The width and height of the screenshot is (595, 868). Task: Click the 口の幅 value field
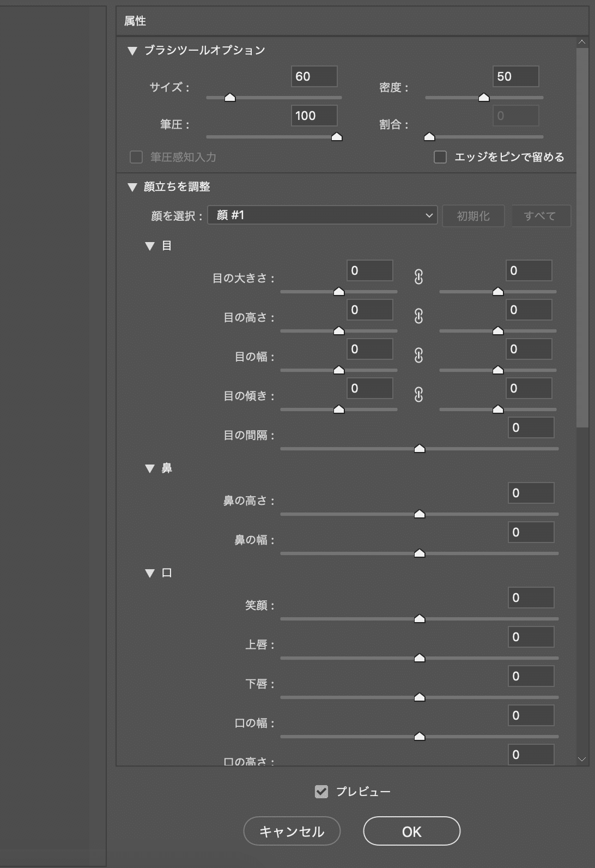[531, 715]
